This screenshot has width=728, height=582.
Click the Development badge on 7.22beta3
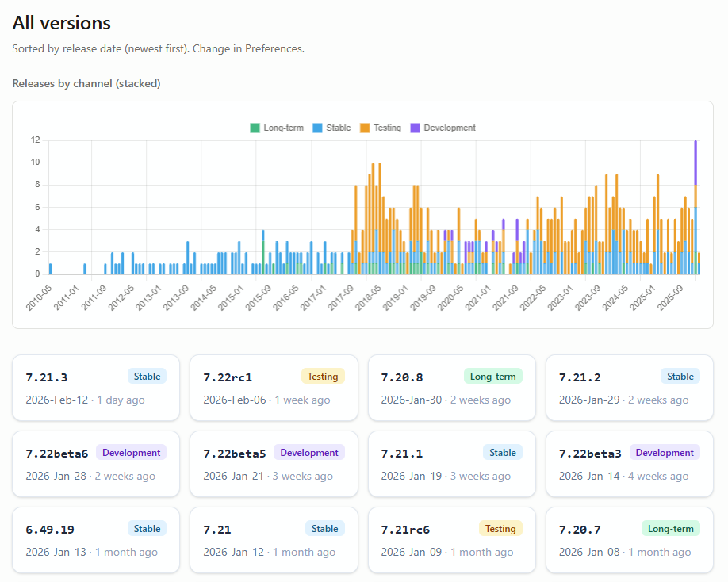[665, 453]
